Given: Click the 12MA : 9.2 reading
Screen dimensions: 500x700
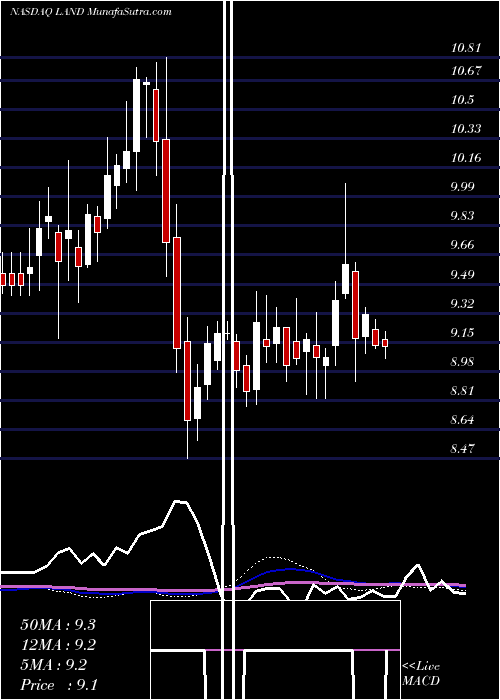Looking at the screenshot, I should 58,645.
